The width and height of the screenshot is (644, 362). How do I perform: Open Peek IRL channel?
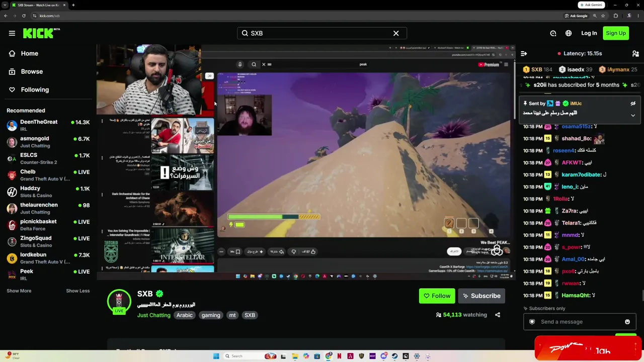pos(48,275)
